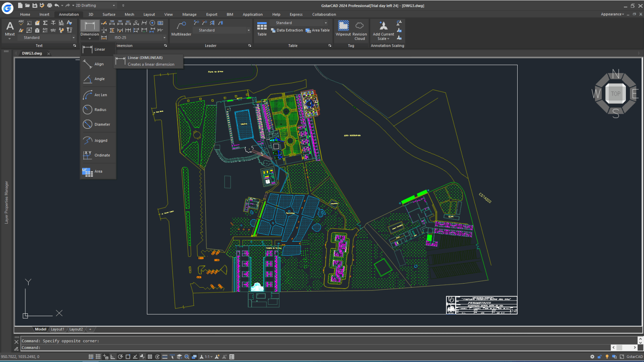Open the ISO-25 dimension style dropdown

point(164,37)
